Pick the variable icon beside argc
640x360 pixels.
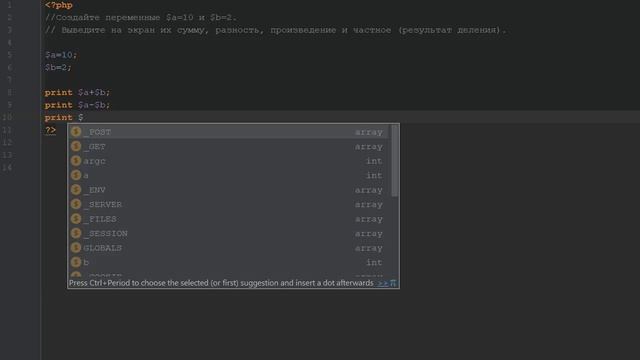[76, 161]
